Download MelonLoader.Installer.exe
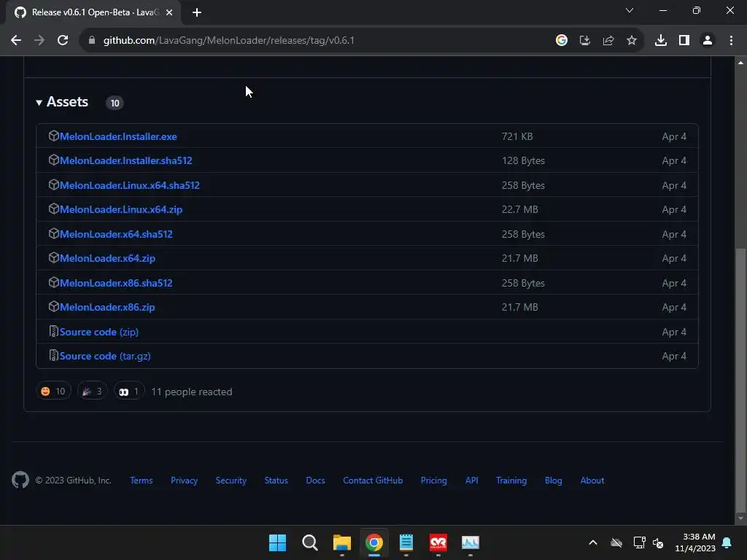747x560 pixels. [118, 136]
